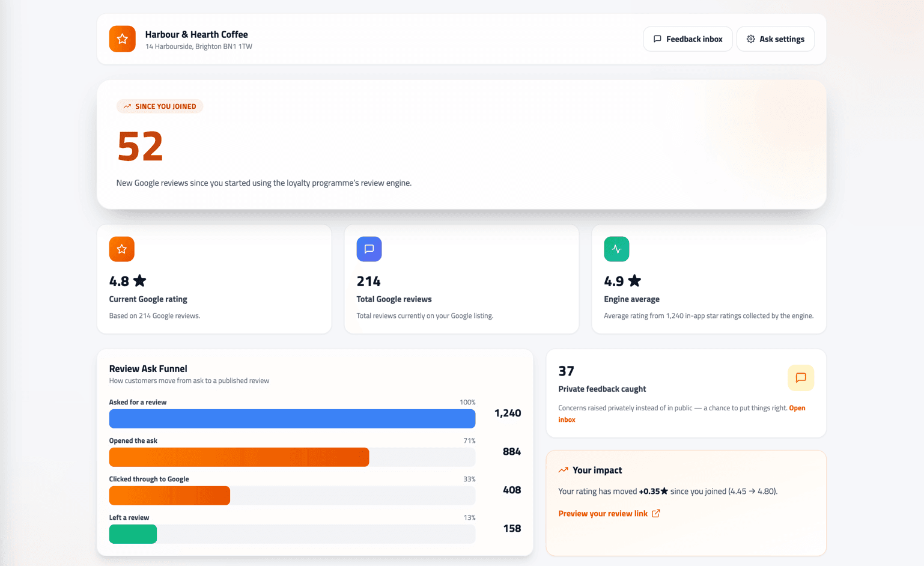The image size is (924, 566).
Task: Click the orange Opened the ask bar
Action: click(239, 457)
